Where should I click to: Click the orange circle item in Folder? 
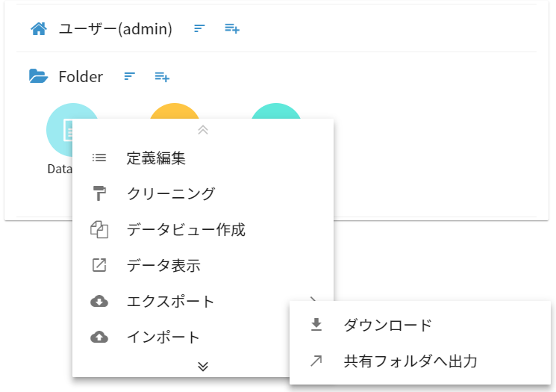175,111
